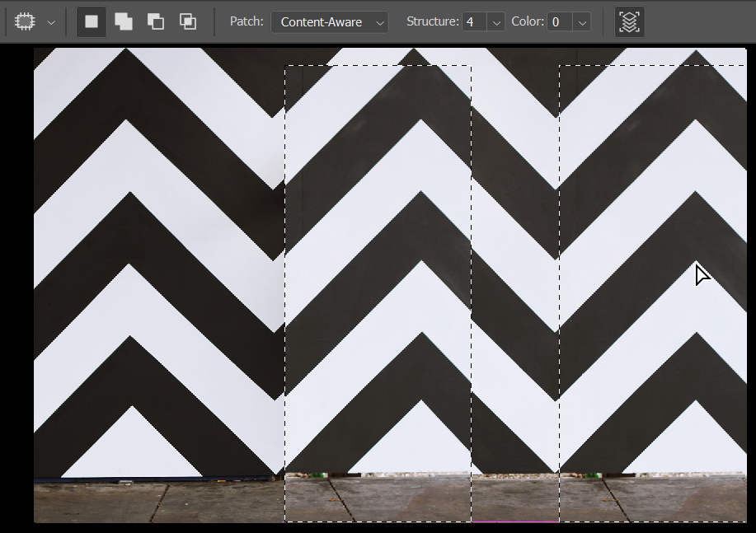Expand the Color slider arrow

coord(581,22)
